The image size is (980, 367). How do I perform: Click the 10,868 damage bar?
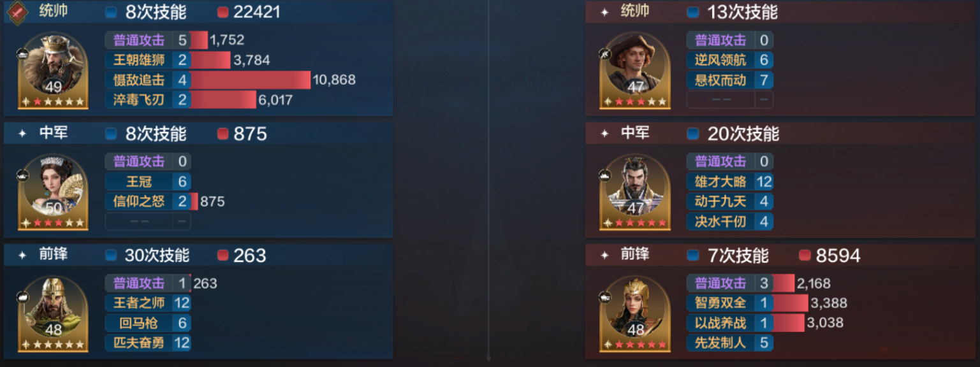[251, 80]
